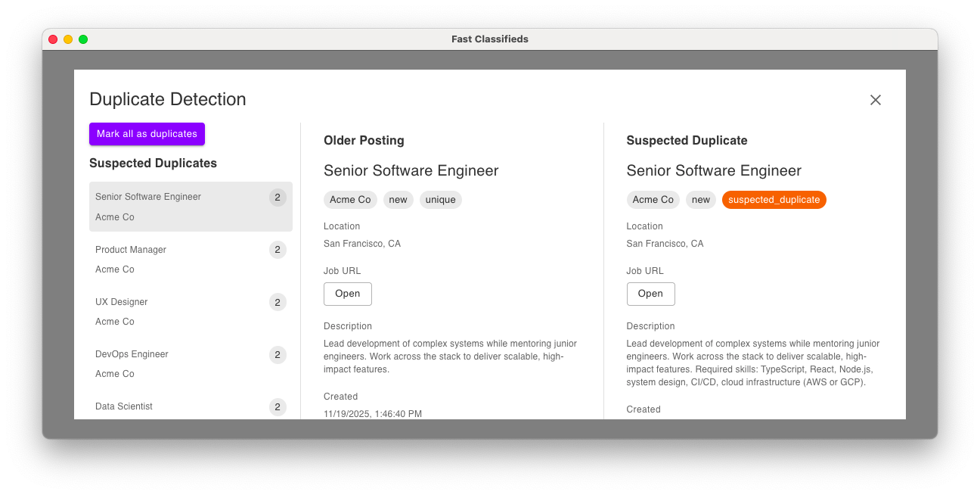Viewport: 980px width, 495px height.
Task: Open the Suspected Duplicate job URL
Action: [x=650, y=294]
